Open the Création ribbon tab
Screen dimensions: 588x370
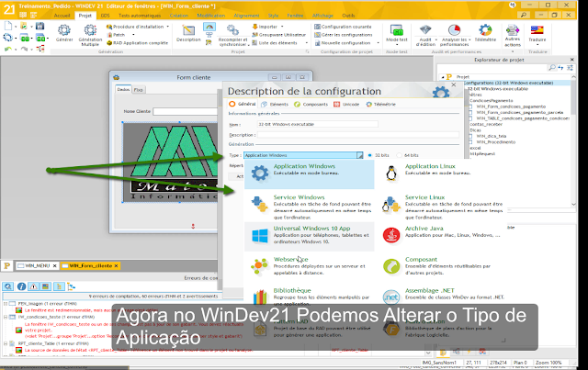179,16
